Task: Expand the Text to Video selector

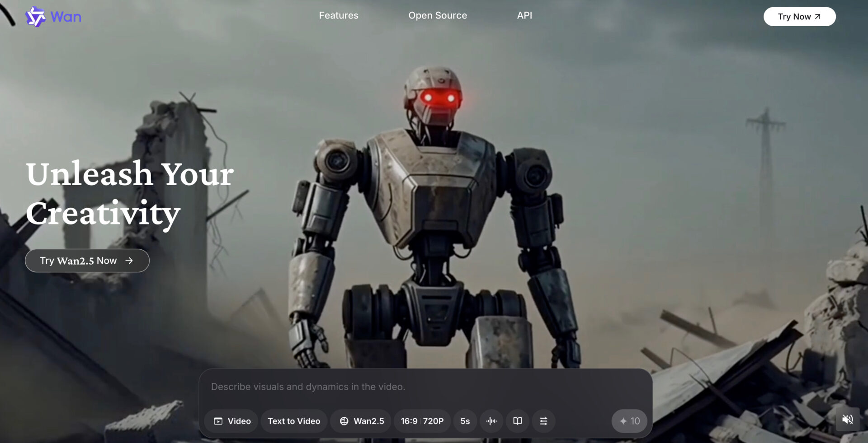Action: (x=294, y=421)
